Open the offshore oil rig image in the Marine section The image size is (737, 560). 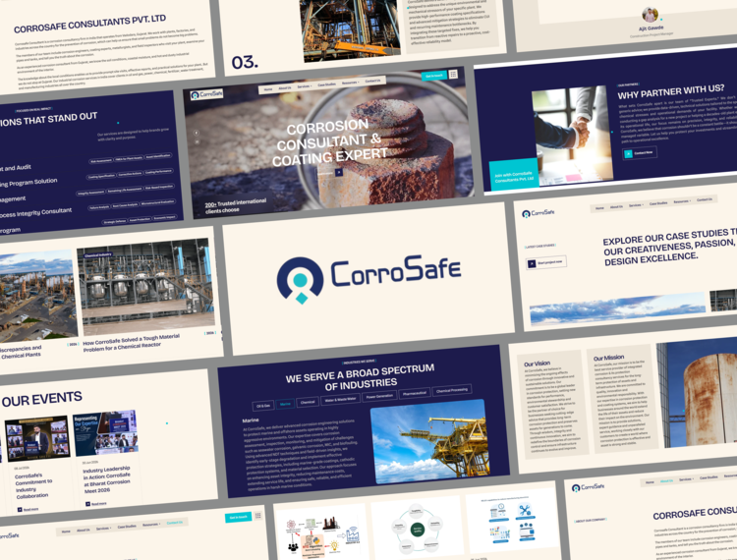pyautogui.click(x=430, y=441)
